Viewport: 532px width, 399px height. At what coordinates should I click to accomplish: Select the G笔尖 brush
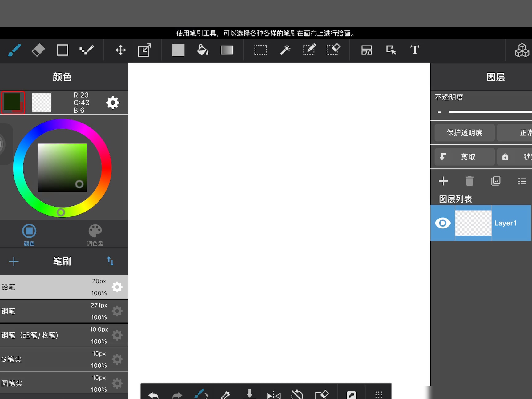tap(64, 359)
